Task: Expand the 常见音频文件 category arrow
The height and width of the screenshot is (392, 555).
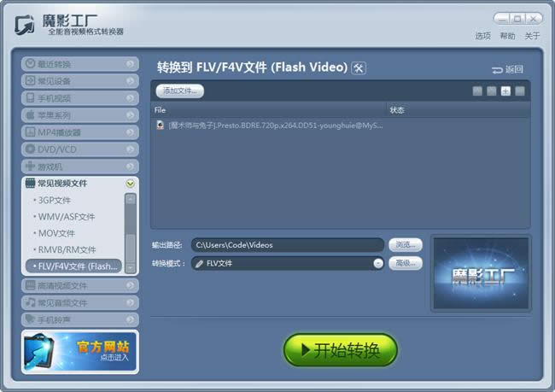Action: (130, 302)
